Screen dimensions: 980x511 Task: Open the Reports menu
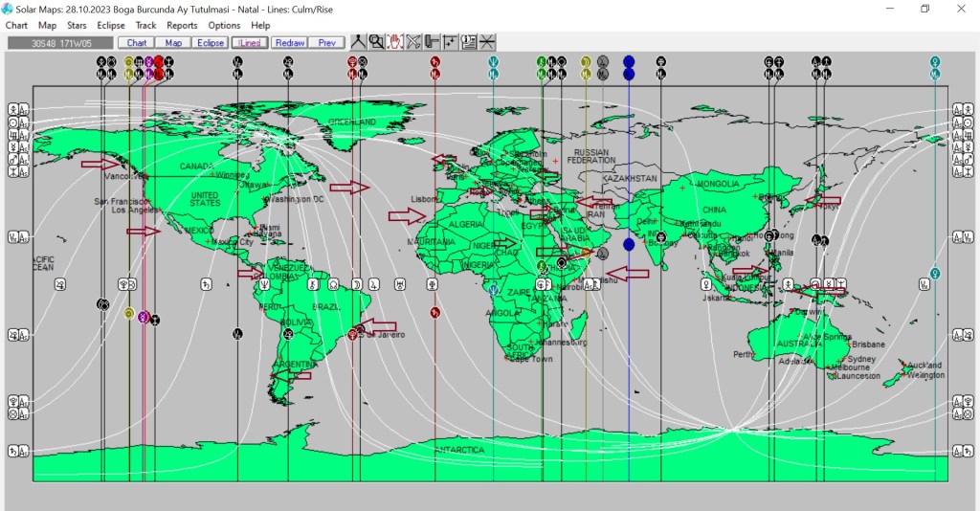(182, 26)
